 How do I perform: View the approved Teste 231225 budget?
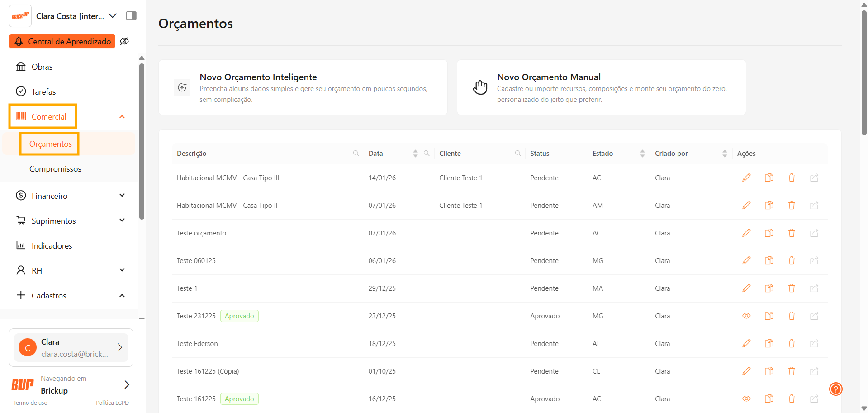point(746,316)
